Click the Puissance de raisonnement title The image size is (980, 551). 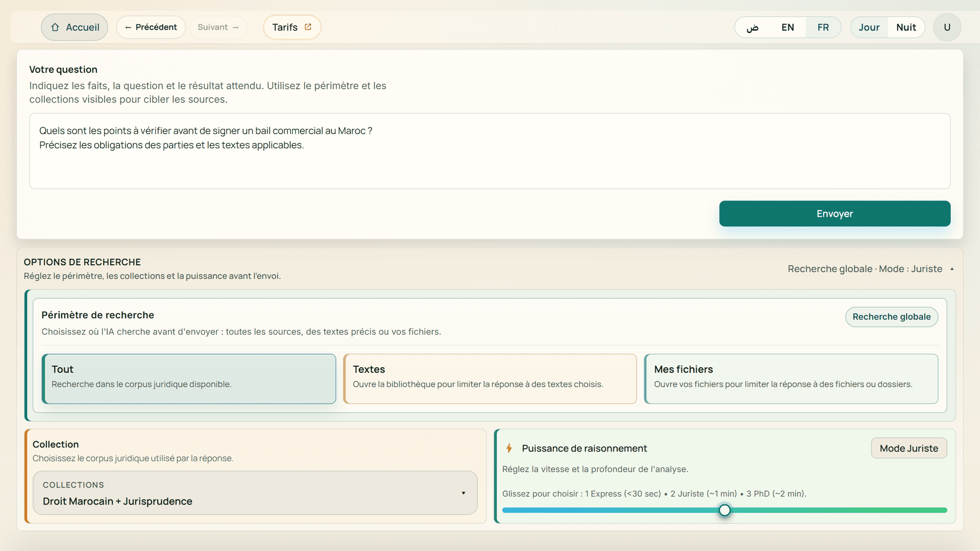pyautogui.click(x=584, y=448)
